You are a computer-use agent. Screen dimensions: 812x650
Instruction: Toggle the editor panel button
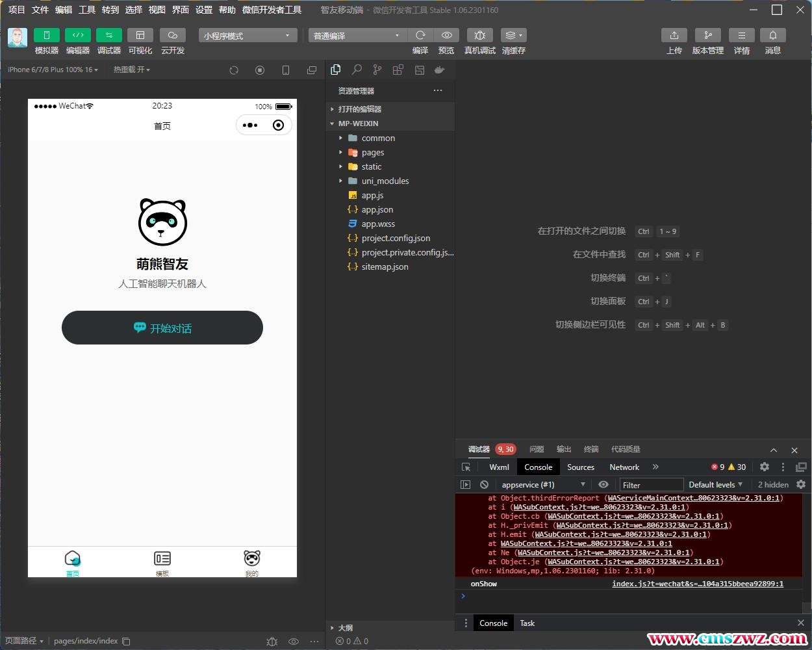[77, 35]
